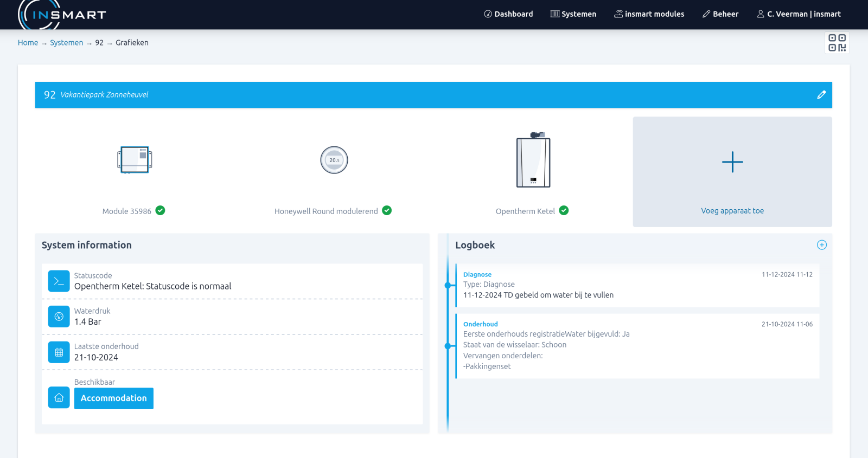Open the Dashboard menu item

point(508,14)
